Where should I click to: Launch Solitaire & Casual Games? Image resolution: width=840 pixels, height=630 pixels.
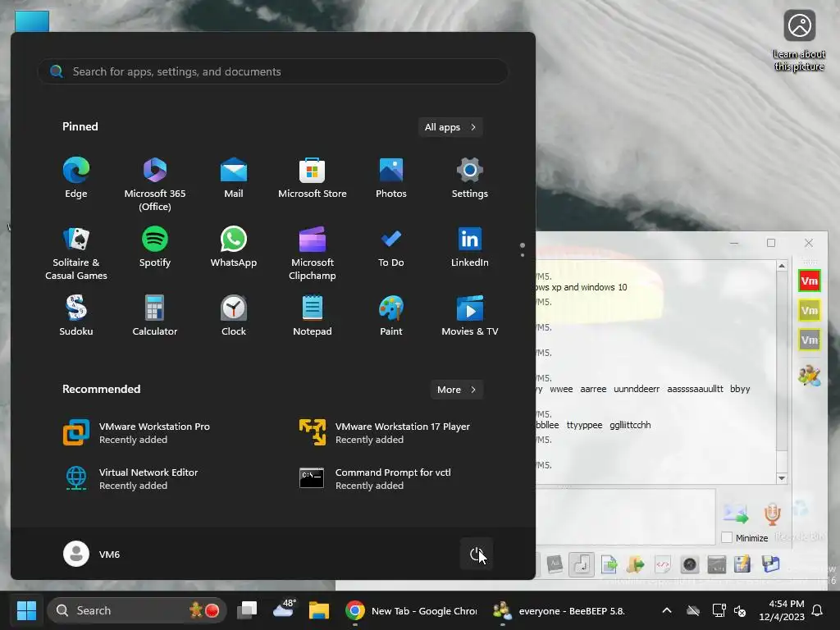(76, 253)
